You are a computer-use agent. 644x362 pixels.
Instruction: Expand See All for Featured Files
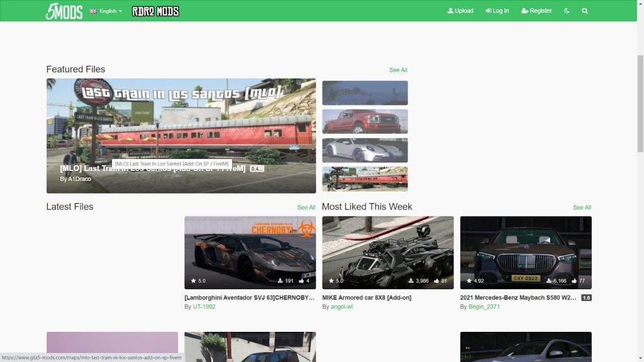point(397,70)
